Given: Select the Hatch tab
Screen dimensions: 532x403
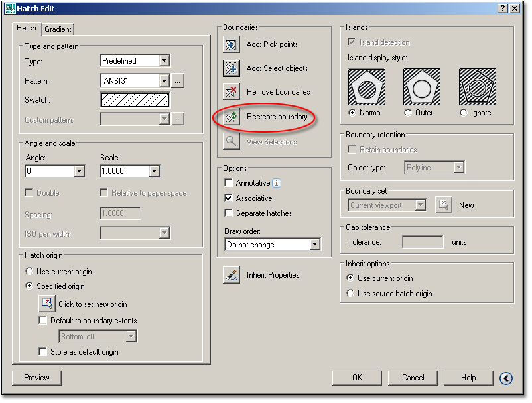Looking at the screenshot, I should (x=27, y=28).
